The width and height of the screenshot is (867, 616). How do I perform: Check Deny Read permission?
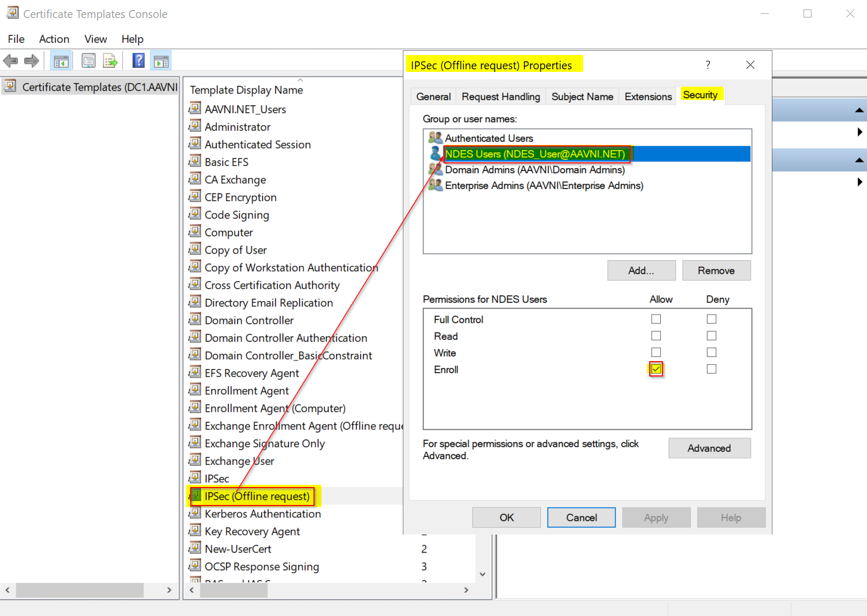click(711, 335)
